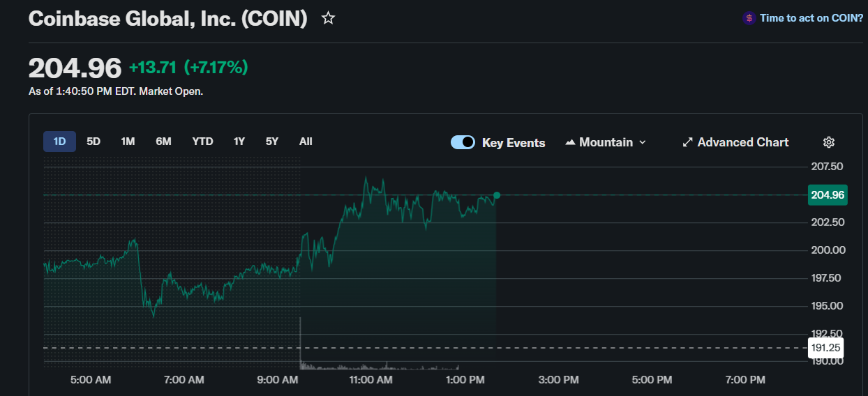Viewport: 868px width, 396px height.
Task: Select the 1D time range tab
Action: [x=59, y=142]
